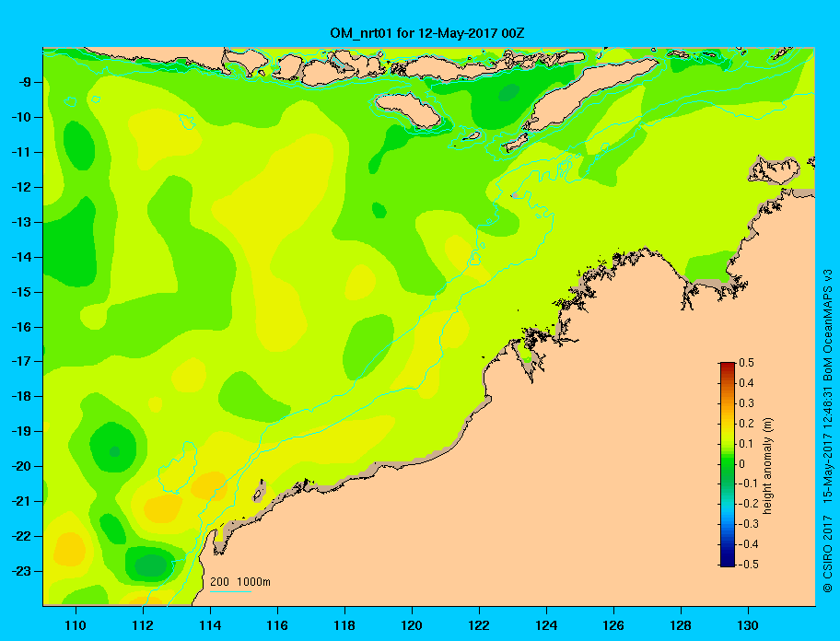Viewport: 840px width, 641px height.
Task: Click the colorbar tick value "-0.3"
Action: [x=749, y=524]
